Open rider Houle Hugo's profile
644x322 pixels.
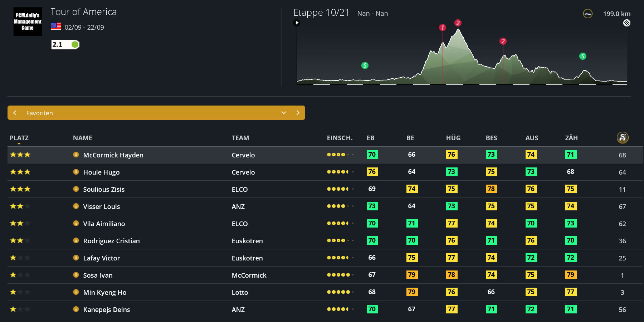coord(101,172)
